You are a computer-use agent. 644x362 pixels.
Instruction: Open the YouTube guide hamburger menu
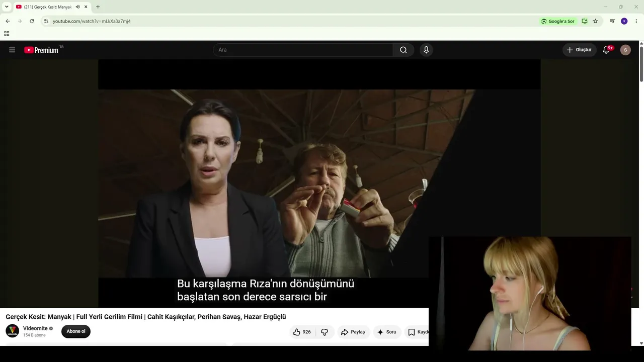pyautogui.click(x=12, y=50)
